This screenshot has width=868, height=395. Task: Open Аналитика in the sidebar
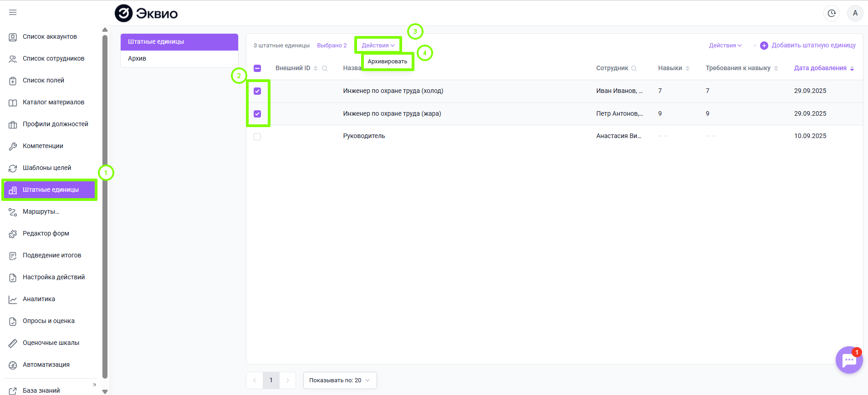click(39, 299)
